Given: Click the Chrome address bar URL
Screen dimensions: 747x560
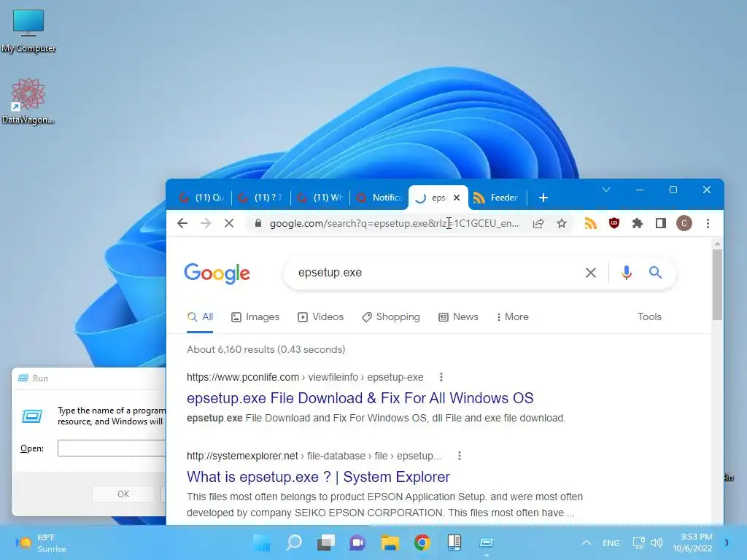Looking at the screenshot, I should pyautogui.click(x=395, y=223).
